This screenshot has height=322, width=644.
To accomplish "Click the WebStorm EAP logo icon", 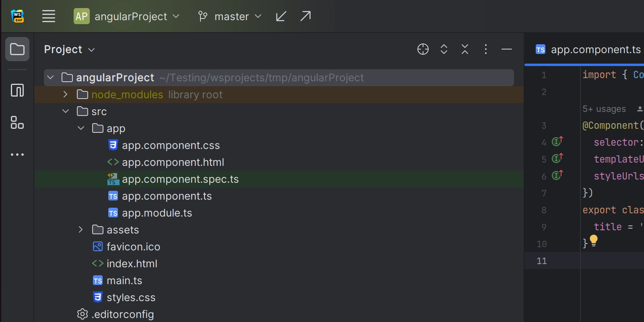I will 17,16.
